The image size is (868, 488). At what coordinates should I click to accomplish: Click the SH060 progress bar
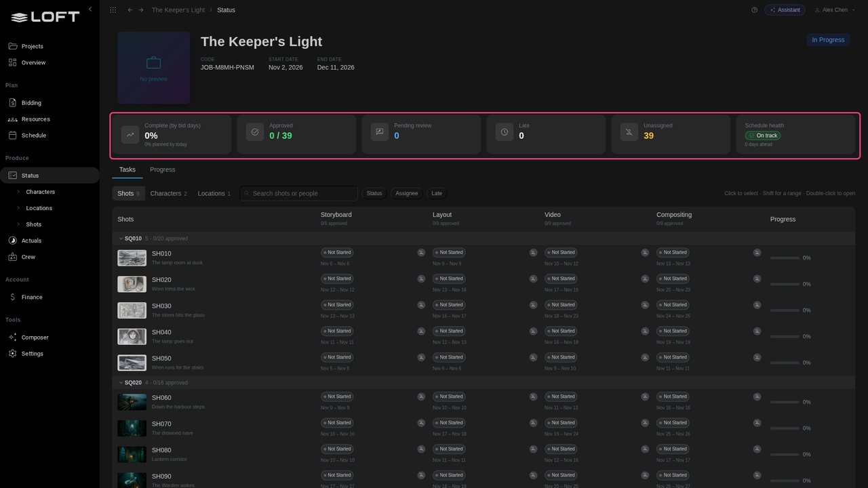coord(785,403)
